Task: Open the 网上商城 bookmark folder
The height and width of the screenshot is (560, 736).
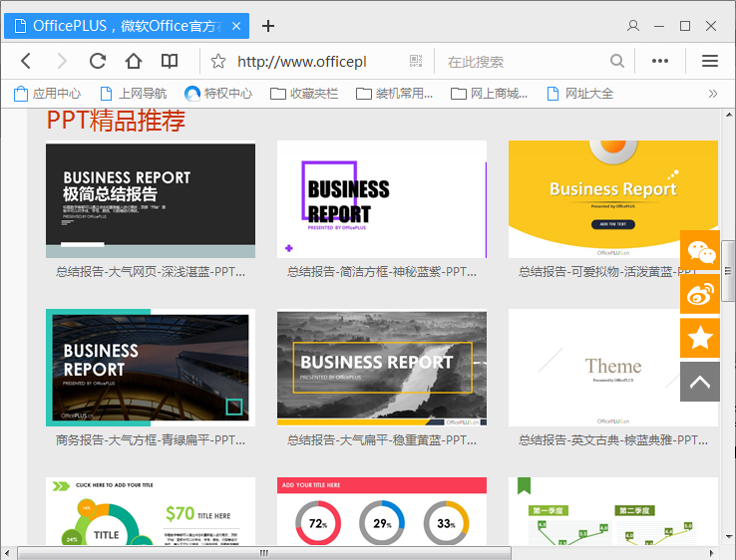Action: click(489, 94)
